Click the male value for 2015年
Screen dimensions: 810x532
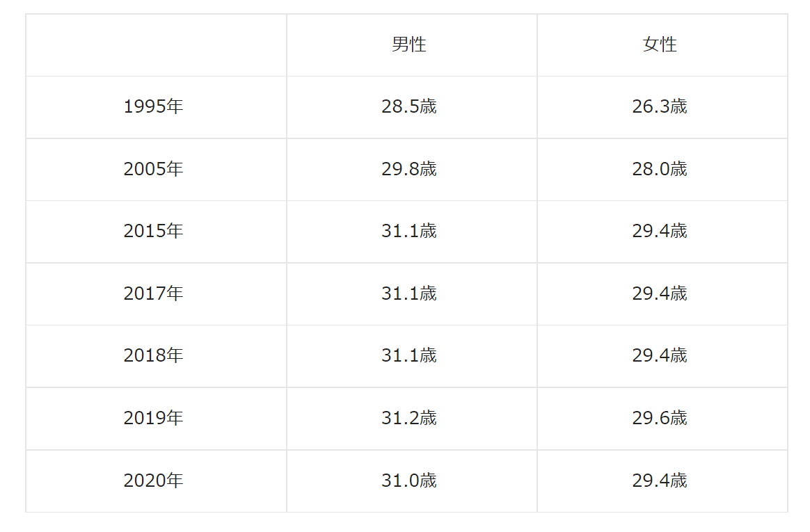coord(408,231)
